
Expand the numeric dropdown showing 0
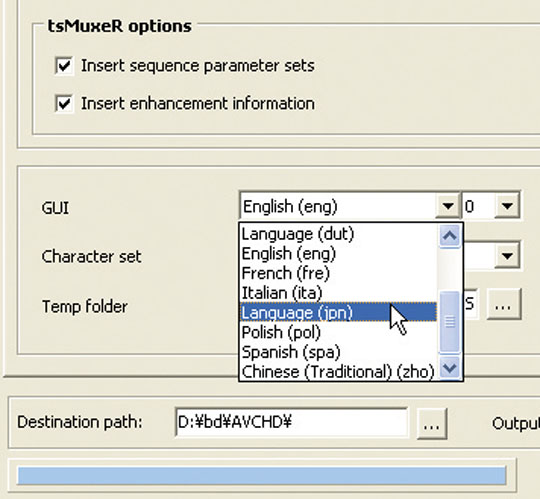tap(507, 206)
